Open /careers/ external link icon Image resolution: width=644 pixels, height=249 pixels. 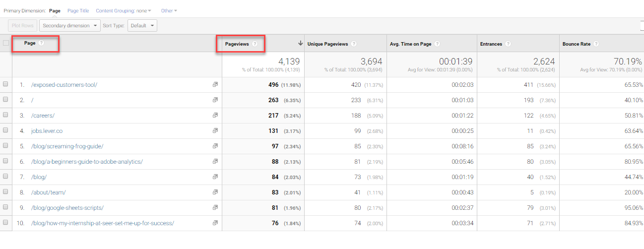click(x=215, y=116)
